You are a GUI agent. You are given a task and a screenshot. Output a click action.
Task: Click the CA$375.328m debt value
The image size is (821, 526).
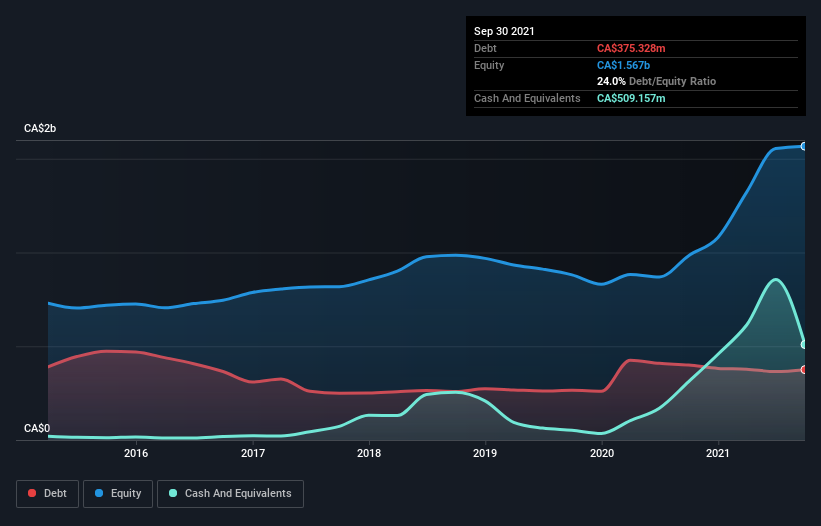(x=631, y=48)
